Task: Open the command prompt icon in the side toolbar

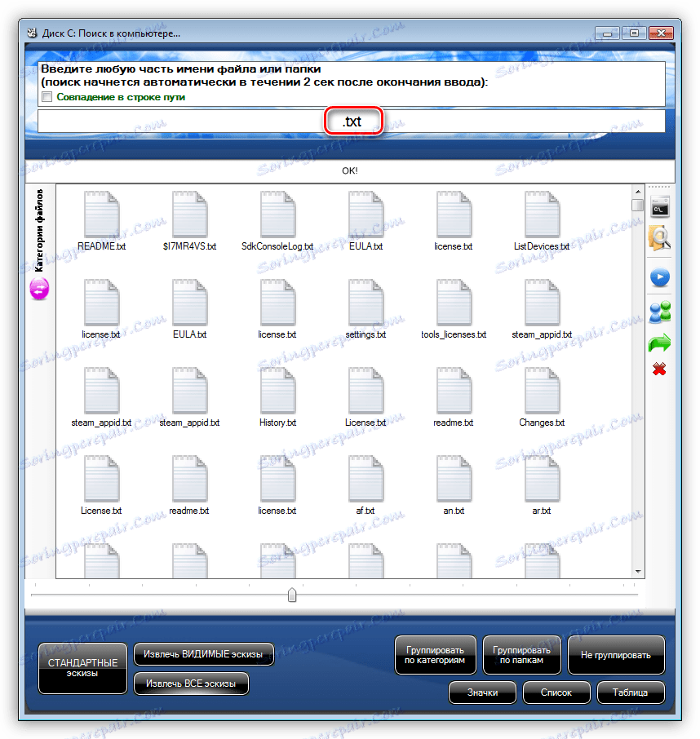Action: (660, 207)
